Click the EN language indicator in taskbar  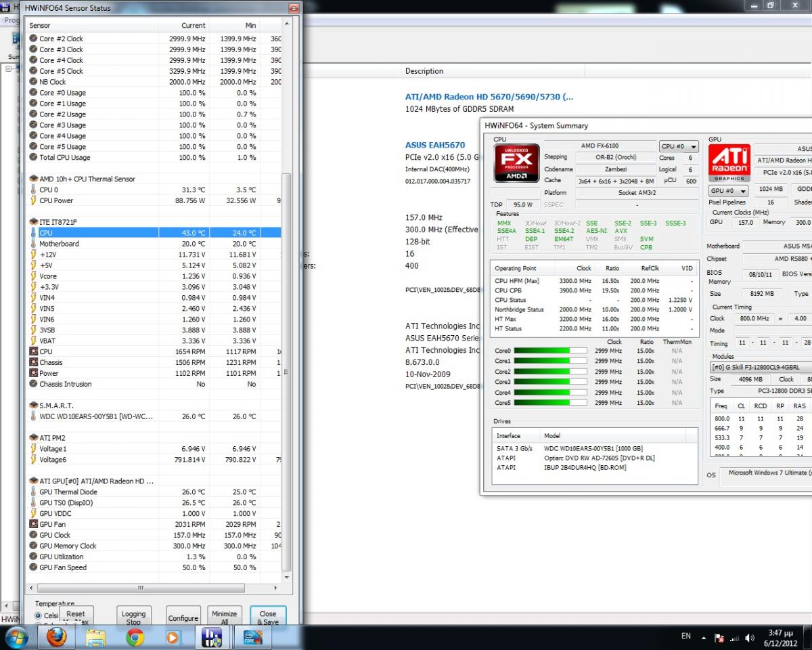pyautogui.click(x=686, y=636)
